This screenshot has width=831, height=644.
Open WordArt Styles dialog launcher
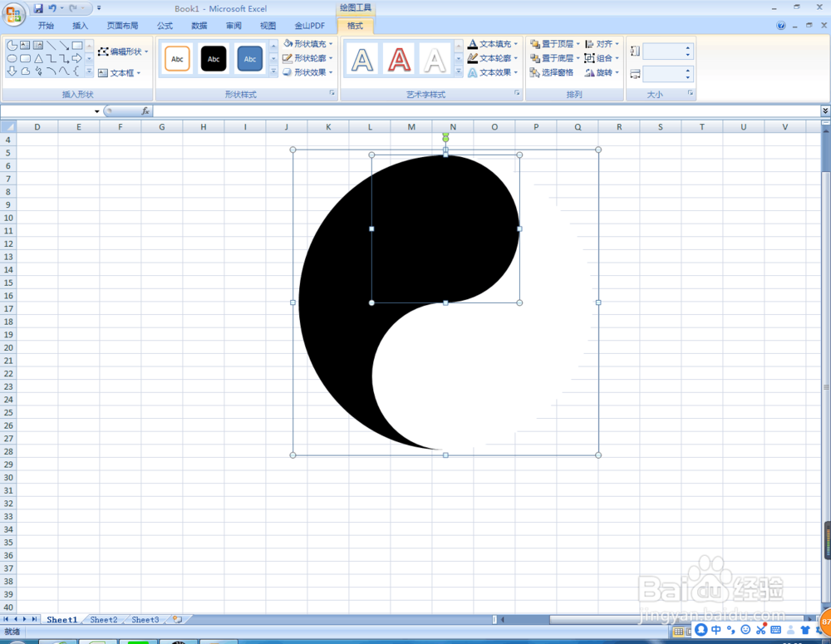click(517, 93)
